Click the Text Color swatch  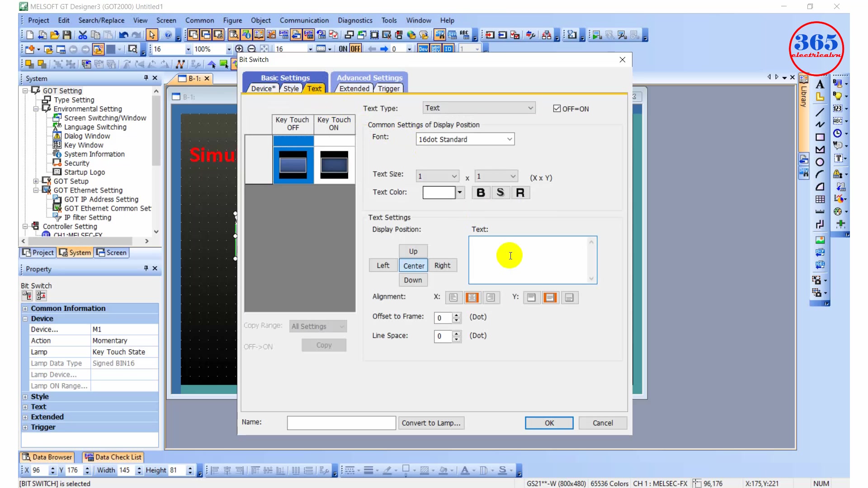point(439,192)
